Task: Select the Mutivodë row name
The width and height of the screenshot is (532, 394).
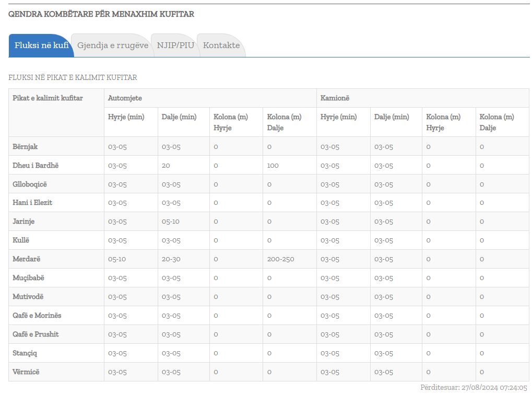Action: (x=28, y=296)
